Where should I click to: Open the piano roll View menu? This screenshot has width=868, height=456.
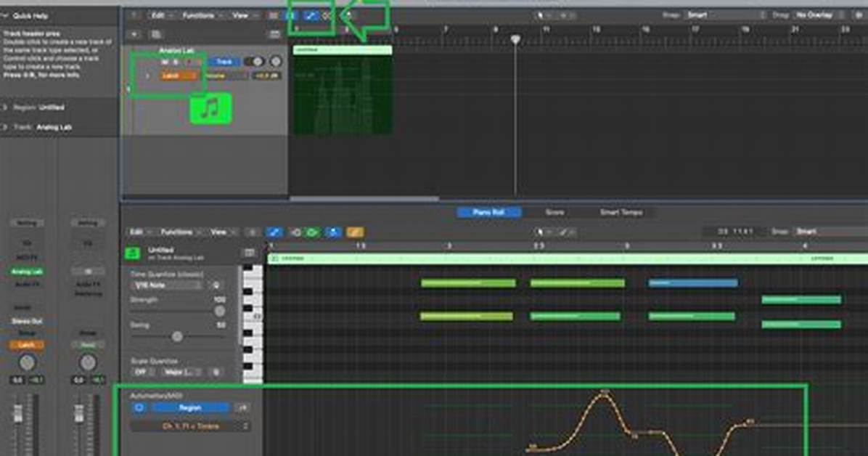pyautogui.click(x=223, y=232)
